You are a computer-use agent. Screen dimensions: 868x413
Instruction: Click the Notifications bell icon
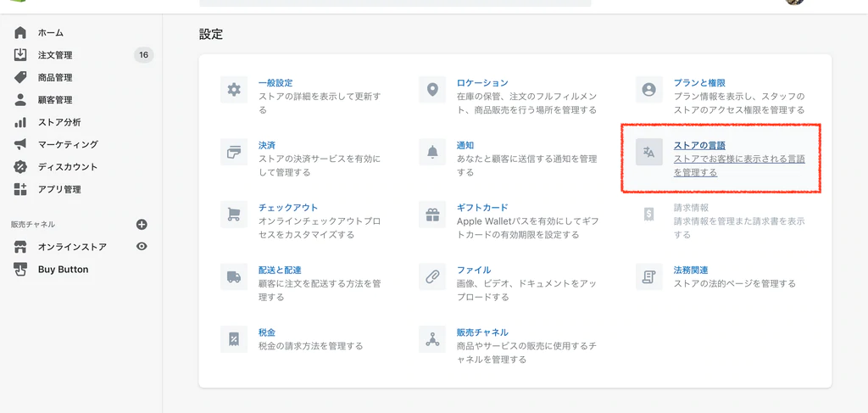[432, 152]
